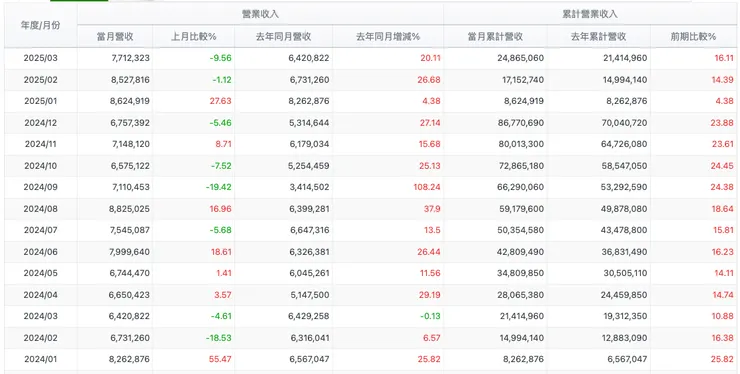Click the revenue value 8,825,025
This screenshot has height=374, width=740.
point(129,209)
